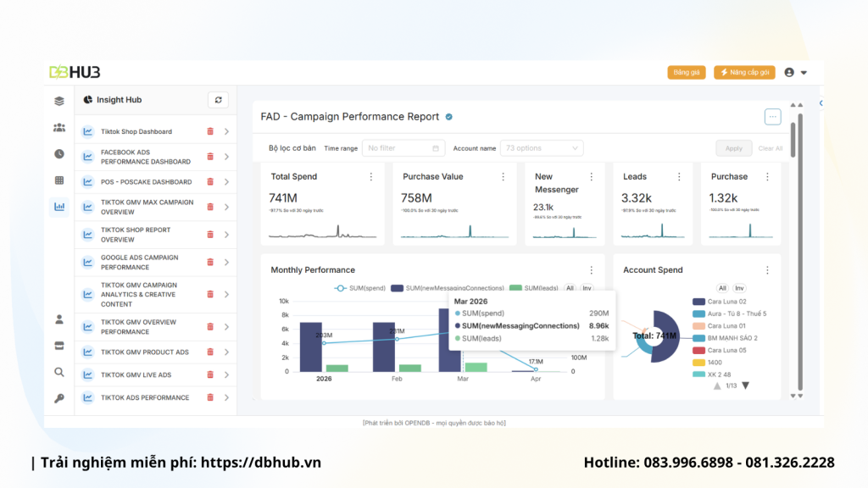
Task: Open Monthly Performance chart options menu
Action: [x=591, y=270]
